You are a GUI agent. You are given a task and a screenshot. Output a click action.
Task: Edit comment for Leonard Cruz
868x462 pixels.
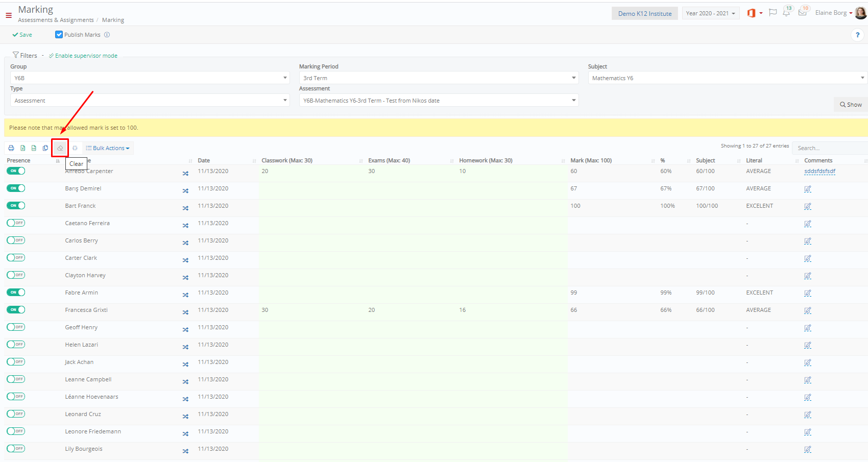click(x=808, y=415)
